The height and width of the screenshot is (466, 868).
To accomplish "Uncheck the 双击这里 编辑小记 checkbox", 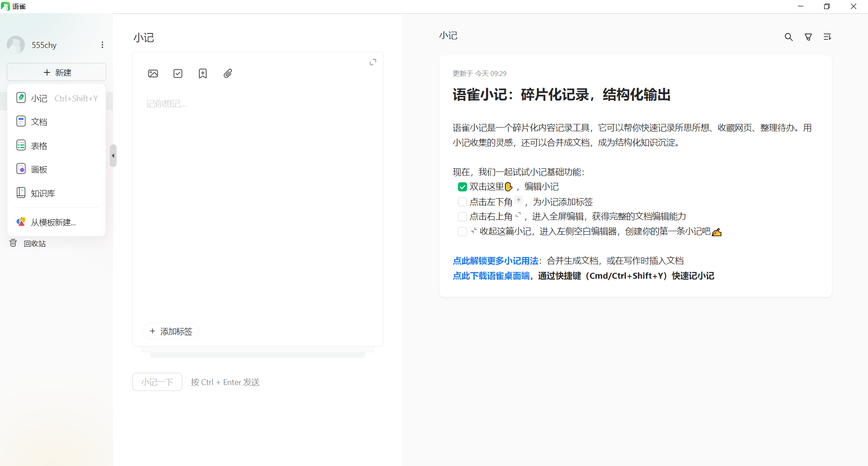I will (462, 187).
